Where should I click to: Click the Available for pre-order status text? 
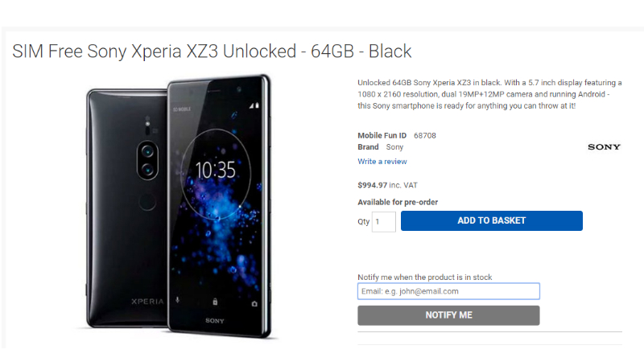[x=398, y=202]
